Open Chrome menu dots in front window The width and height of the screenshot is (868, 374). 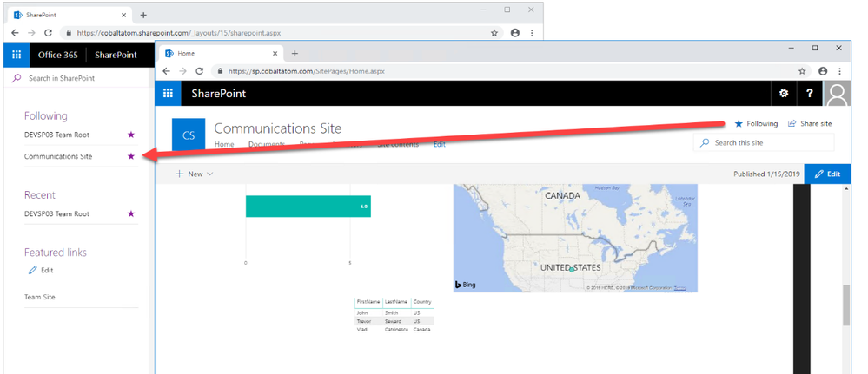[x=840, y=71]
